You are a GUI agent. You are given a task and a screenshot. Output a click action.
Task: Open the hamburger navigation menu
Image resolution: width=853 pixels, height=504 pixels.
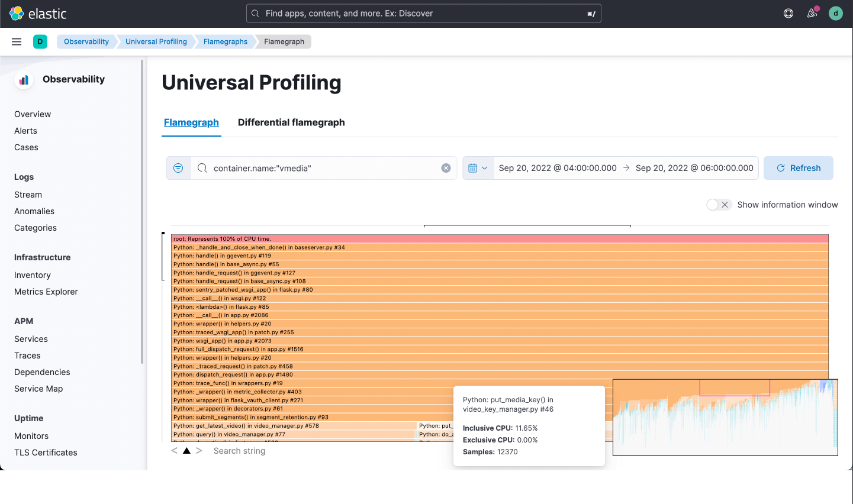point(17,41)
